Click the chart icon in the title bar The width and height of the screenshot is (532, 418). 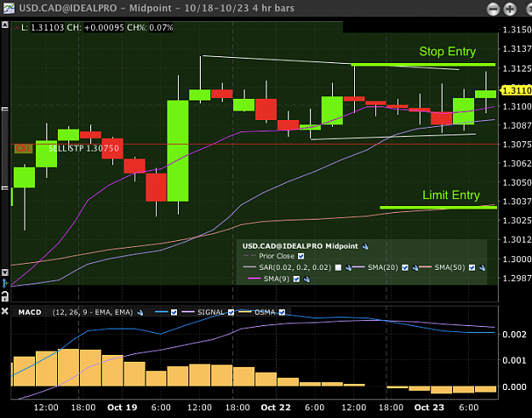pos(9,9)
